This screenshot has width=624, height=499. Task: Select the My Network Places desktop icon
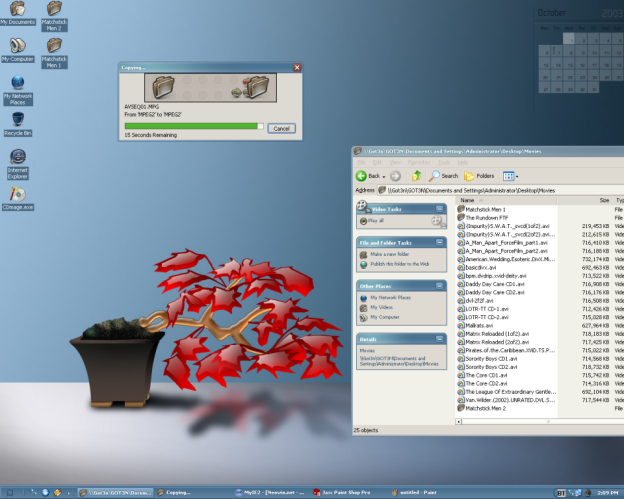coord(17,86)
